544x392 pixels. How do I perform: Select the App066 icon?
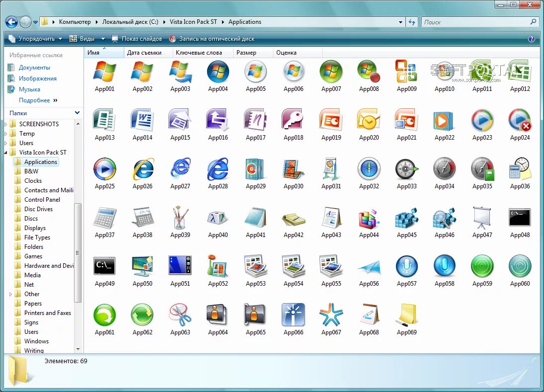point(294,314)
